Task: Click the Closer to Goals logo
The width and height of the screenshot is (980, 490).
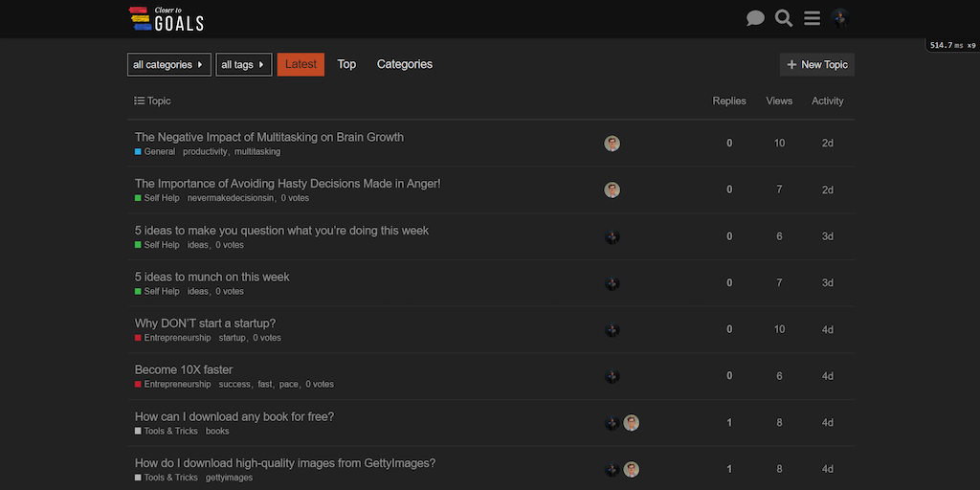Action: (167, 18)
